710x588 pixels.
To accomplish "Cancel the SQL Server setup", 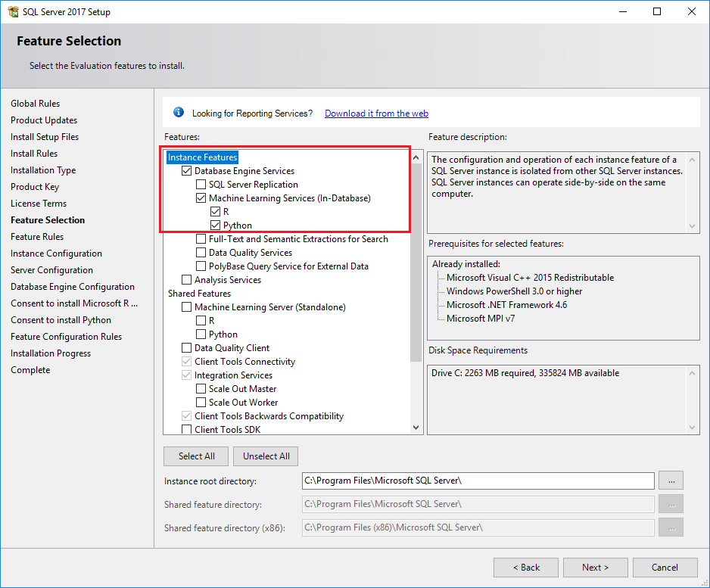I will tap(665, 568).
